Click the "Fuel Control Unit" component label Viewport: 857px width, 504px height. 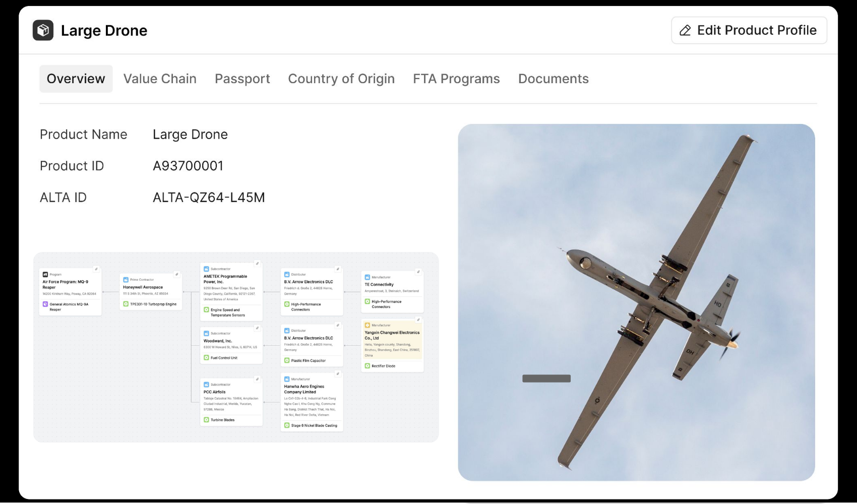point(224,358)
